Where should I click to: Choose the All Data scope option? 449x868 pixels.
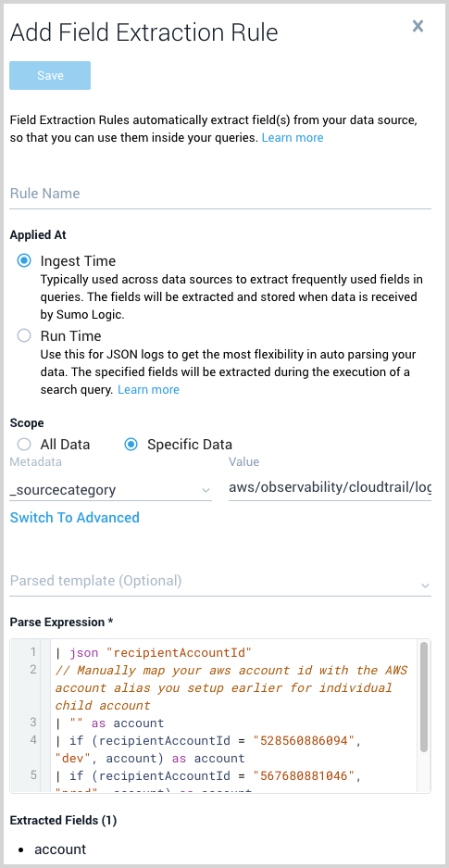[24, 444]
